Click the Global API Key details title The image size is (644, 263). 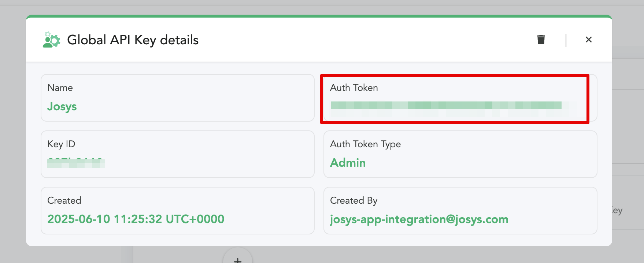tap(133, 40)
